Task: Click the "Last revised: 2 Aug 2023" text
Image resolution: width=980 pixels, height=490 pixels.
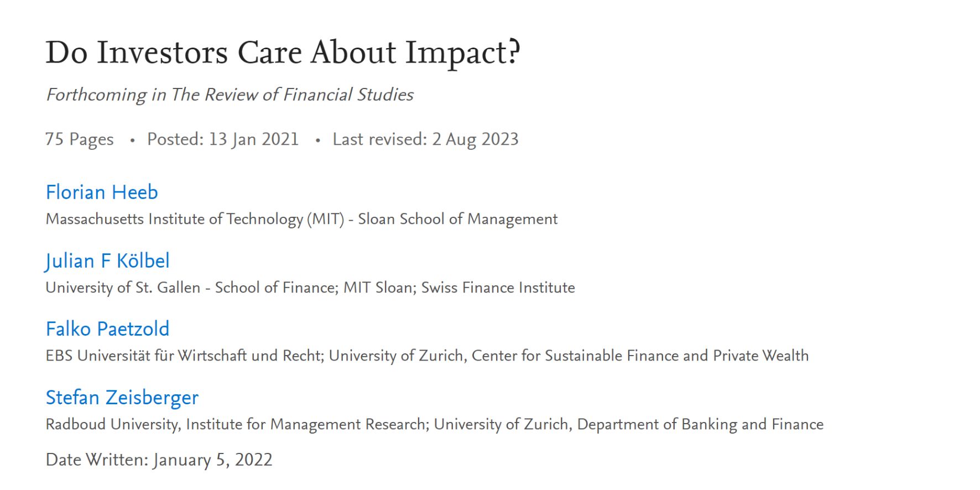Action: pos(425,139)
